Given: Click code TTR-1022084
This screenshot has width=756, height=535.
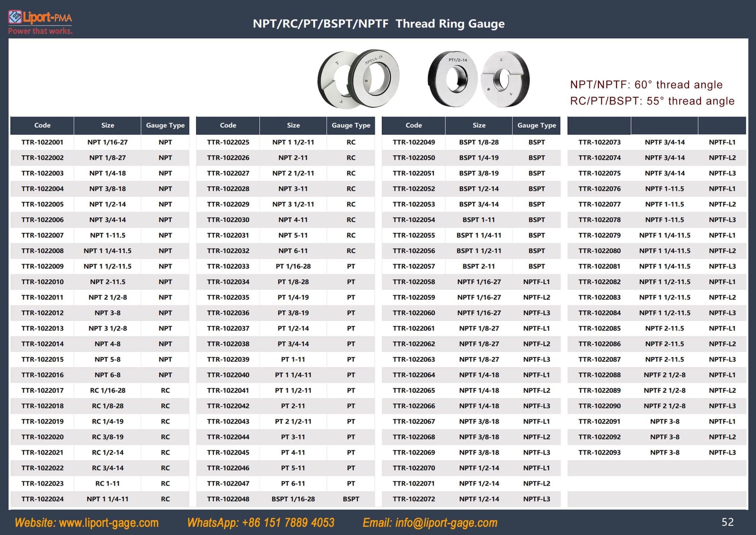Looking at the screenshot, I should 599,312.
